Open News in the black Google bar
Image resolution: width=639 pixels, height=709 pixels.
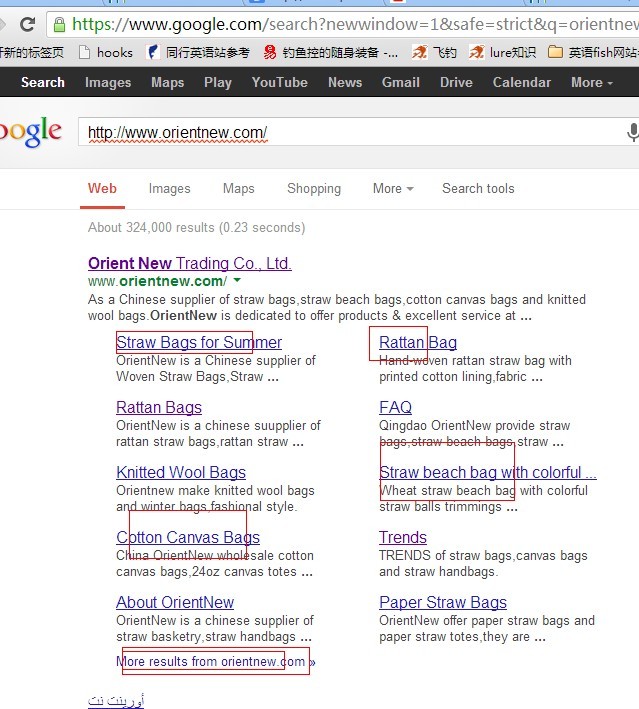tap(345, 82)
